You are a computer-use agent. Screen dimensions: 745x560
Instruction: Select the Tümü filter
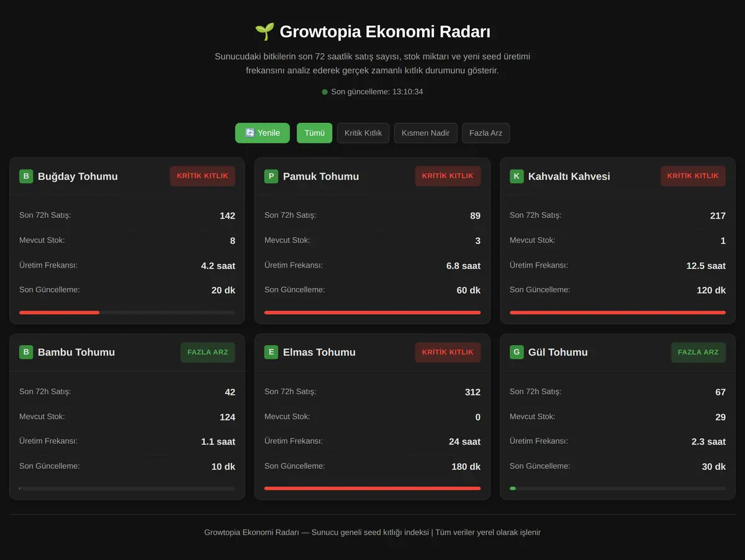point(315,133)
